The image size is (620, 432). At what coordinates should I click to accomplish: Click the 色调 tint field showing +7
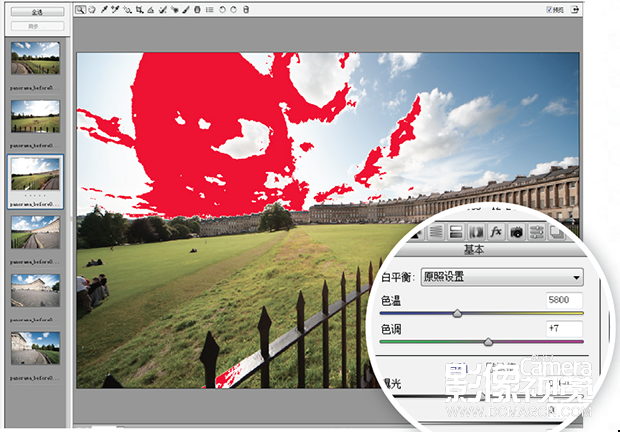pyautogui.click(x=564, y=328)
